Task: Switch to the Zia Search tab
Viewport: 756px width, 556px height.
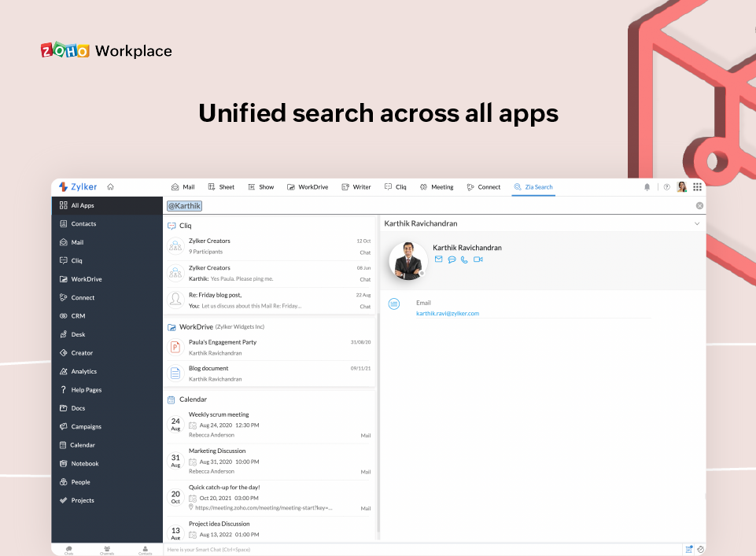Action: [x=533, y=186]
